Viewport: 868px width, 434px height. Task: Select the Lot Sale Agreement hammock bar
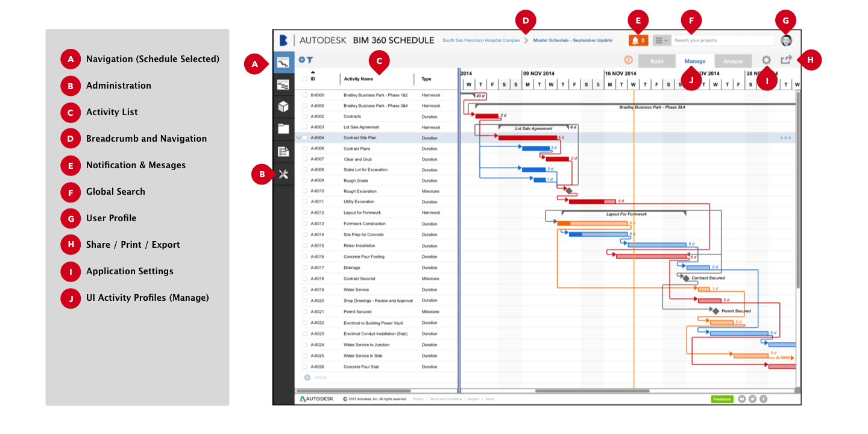(x=533, y=127)
